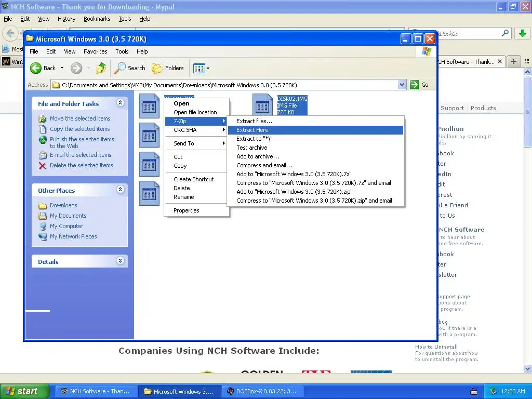Screen dimensions: 532x399
Task: Select the DISK02.IMG file icon
Action: pos(262,105)
